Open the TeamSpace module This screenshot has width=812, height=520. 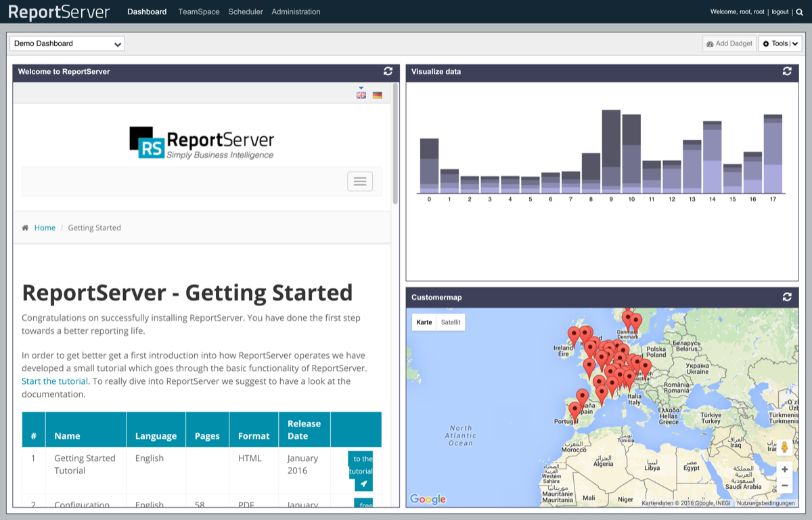pyautogui.click(x=199, y=12)
